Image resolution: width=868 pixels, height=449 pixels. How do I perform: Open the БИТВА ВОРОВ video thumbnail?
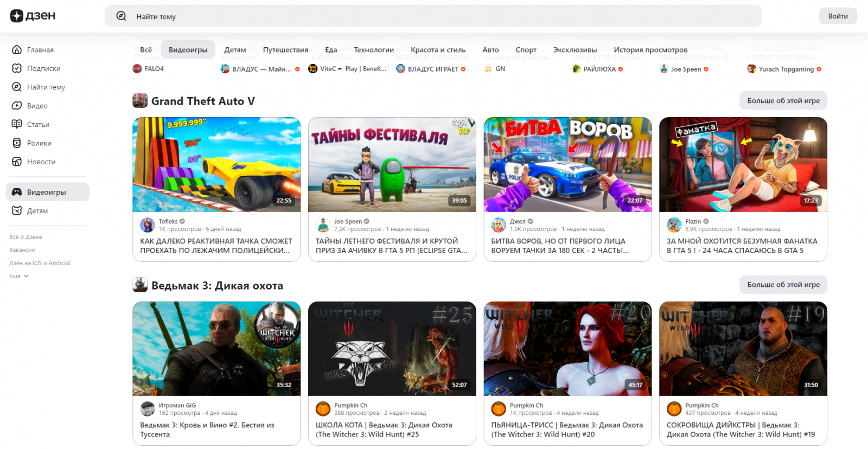567,165
